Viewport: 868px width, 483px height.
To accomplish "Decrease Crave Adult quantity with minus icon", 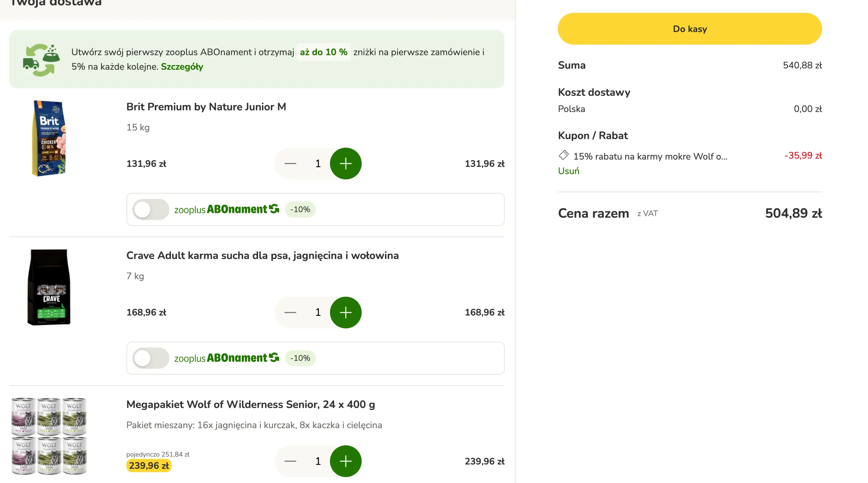I will (x=290, y=313).
